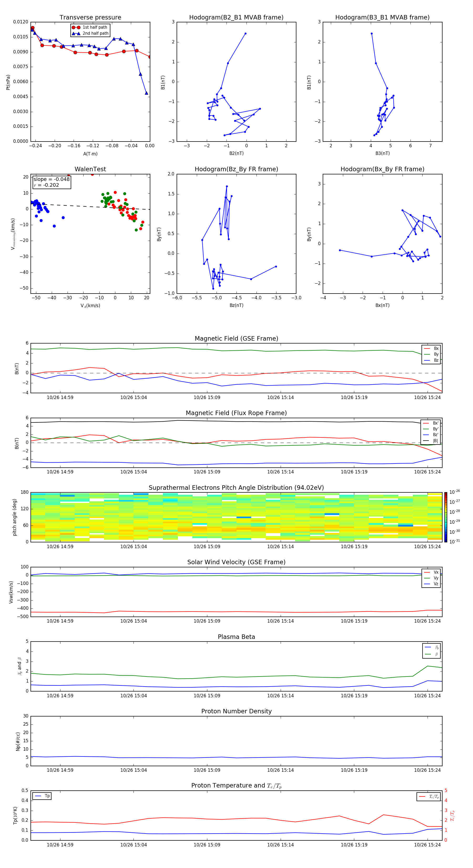Click the pitch angle colorbar
Screen dimensions: 473x868
click(x=446, y=517)
